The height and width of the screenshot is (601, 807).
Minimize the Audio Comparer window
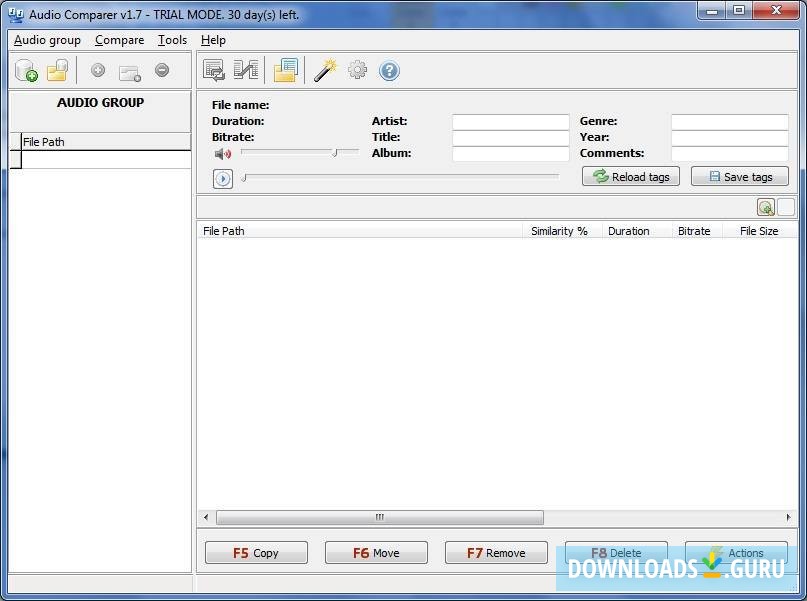(x=712, y=10)
